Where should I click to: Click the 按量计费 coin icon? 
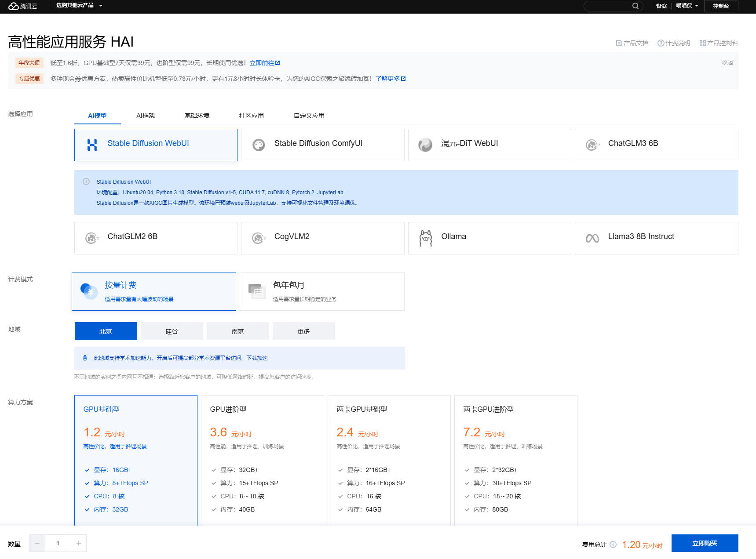click(89, 291)
